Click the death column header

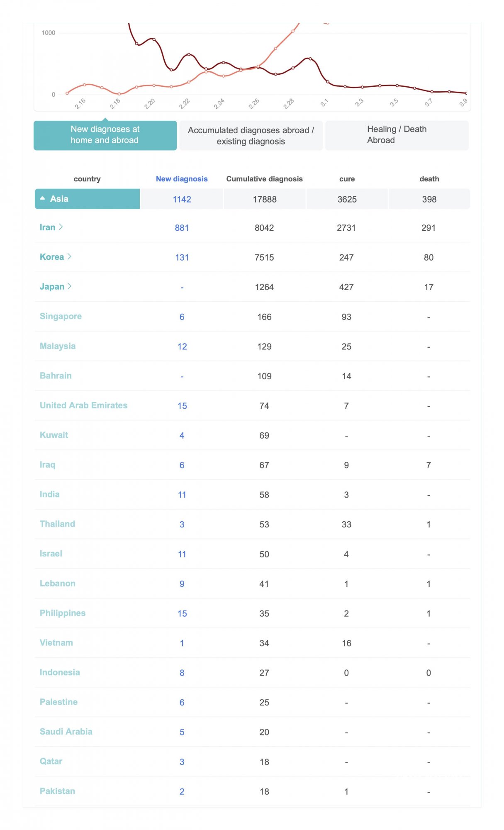pyautogui.click(x=429, y=179)
